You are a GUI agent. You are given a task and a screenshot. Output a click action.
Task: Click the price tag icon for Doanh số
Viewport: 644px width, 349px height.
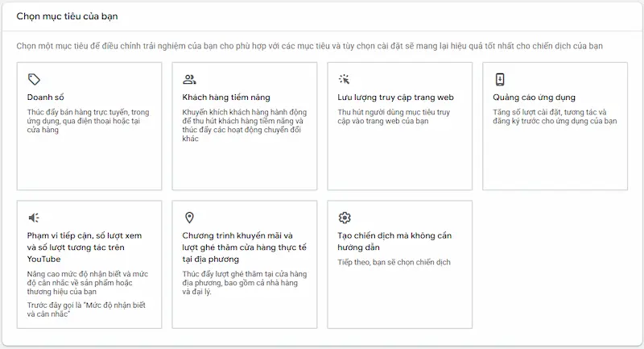click(34, 79)
